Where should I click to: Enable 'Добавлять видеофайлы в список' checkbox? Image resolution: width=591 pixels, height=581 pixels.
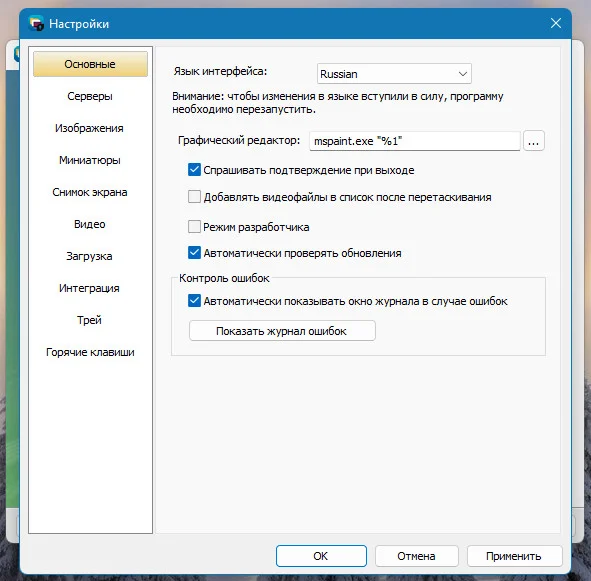click(194, 196)
